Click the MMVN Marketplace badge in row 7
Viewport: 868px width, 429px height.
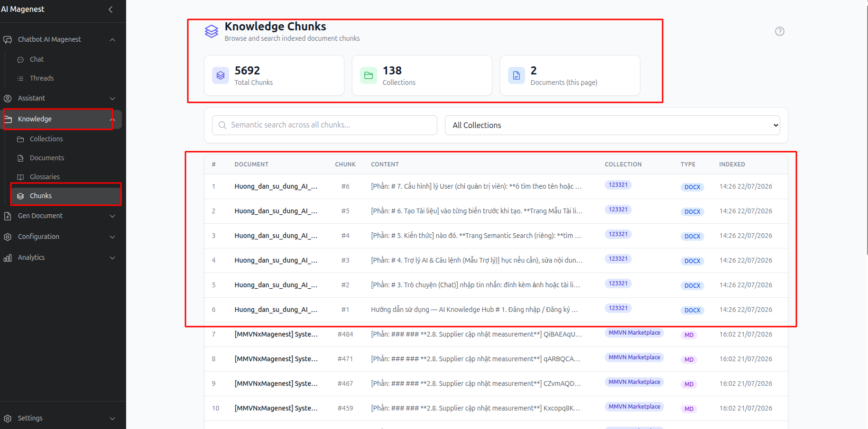pos(634,333)
